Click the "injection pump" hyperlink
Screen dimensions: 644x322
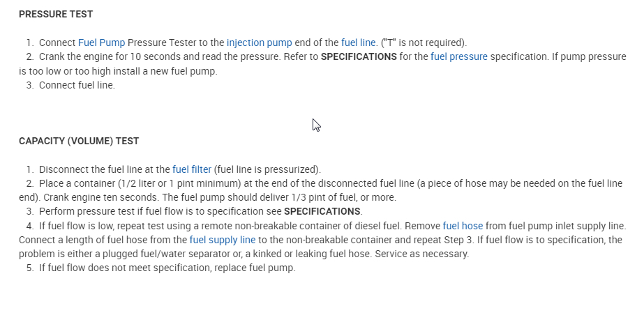coord(259,43)
